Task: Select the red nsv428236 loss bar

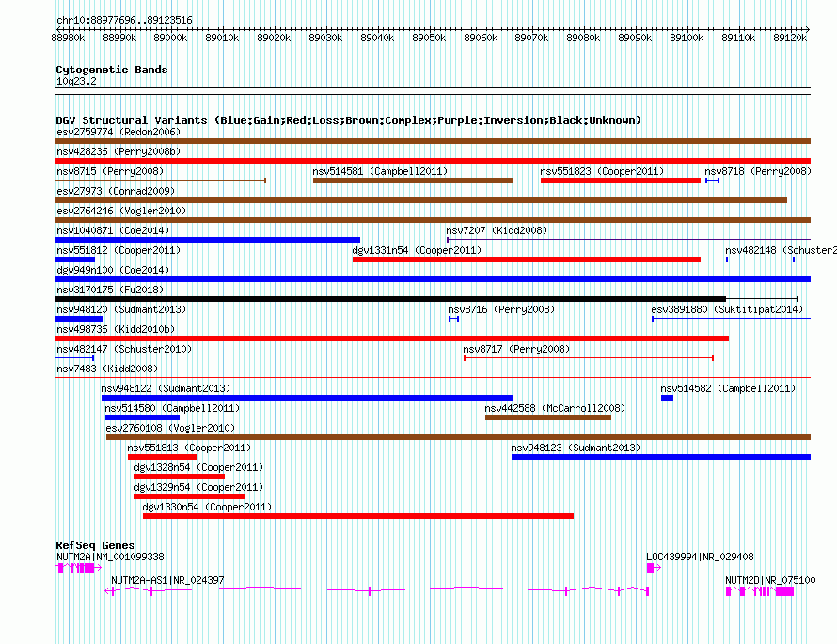Action: click(433, 161)
